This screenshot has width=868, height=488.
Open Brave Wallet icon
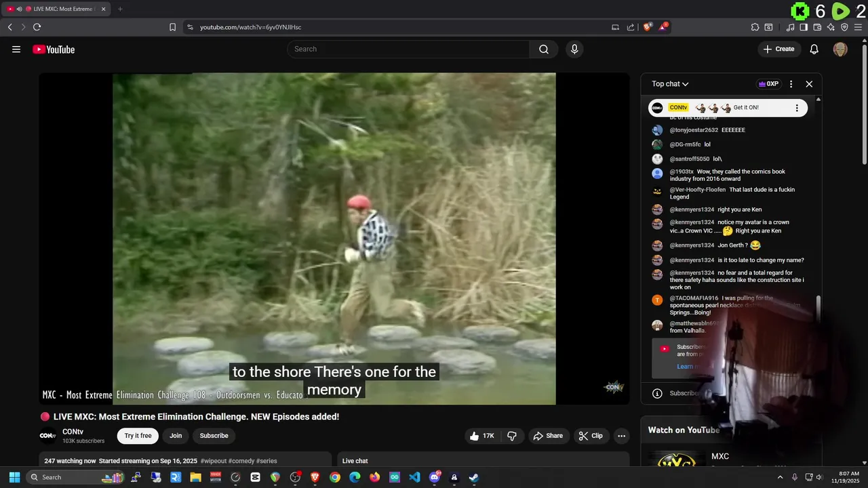817,27
